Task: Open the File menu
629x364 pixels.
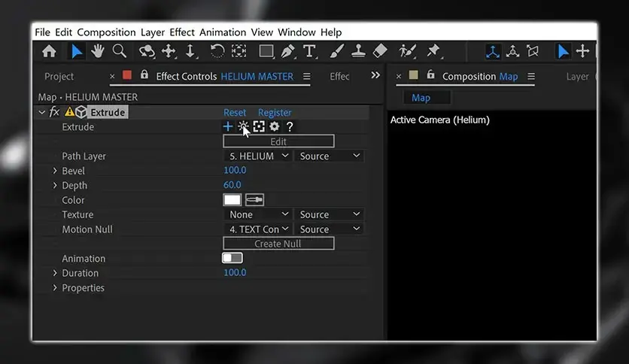Action: click(x=43, y=32)
